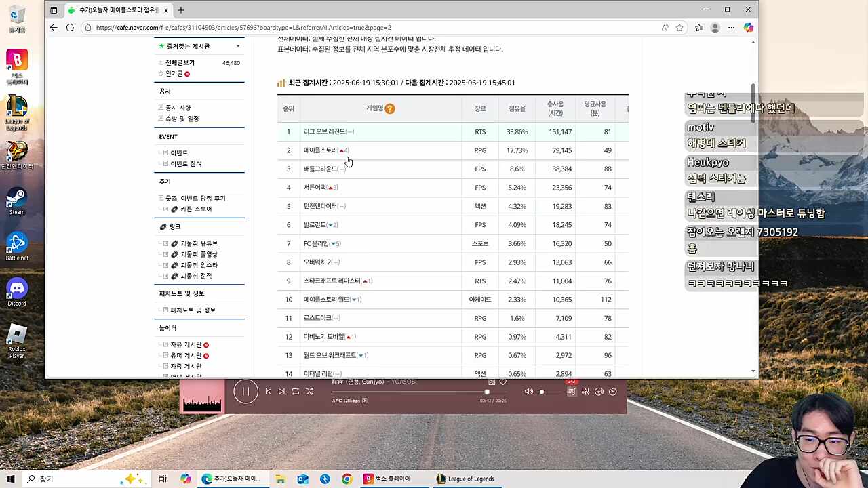Like the current YOASOBI song
Image resolution: width=868 pixels, height=488 pixels.
coord(503,382)
